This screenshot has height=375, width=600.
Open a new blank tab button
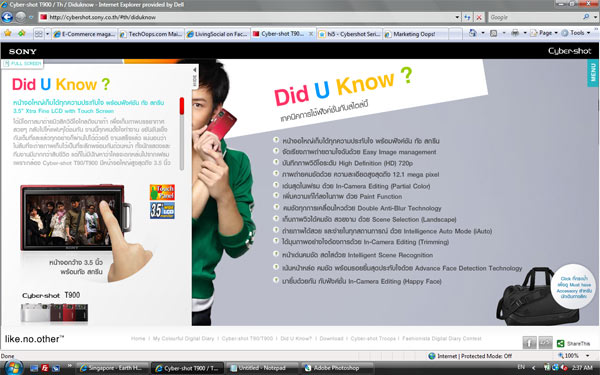point(455,34)
